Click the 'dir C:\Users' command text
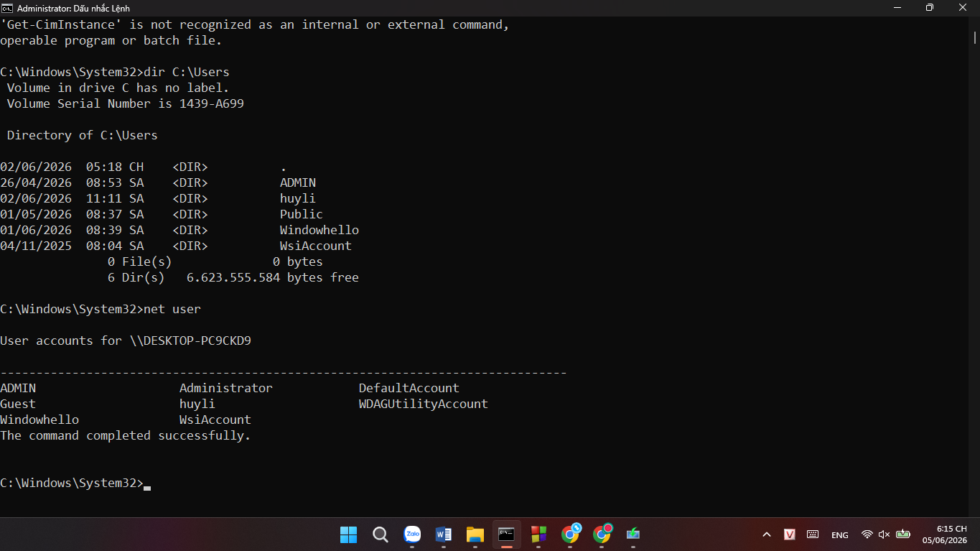This screenshot has height=551, width=980. pyautogui.click(x=187, y=72)
